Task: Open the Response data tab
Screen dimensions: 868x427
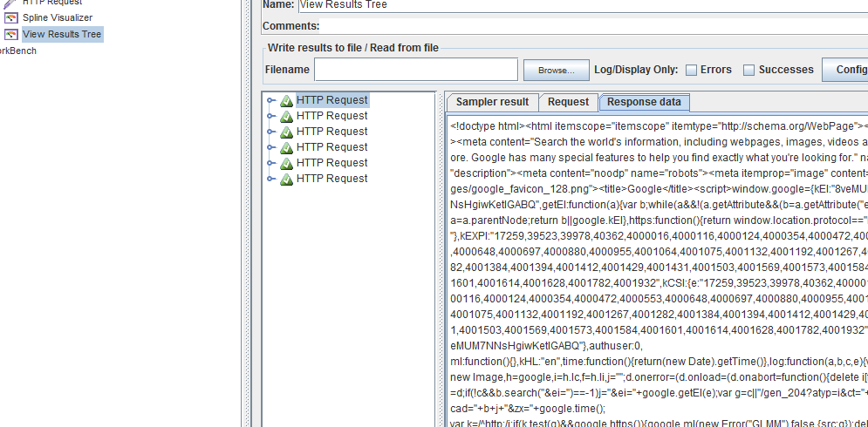Action: tap(645, 102)
